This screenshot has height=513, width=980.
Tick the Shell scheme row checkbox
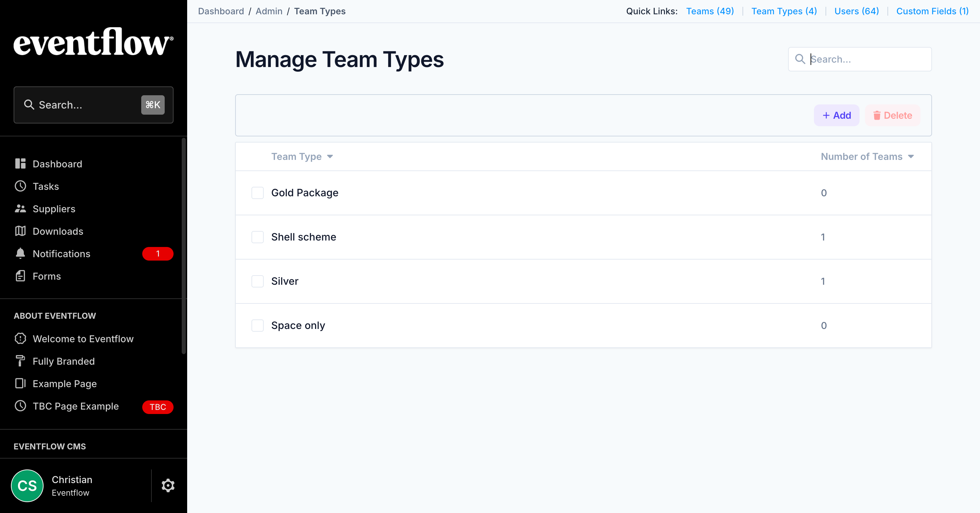[258, 237]
